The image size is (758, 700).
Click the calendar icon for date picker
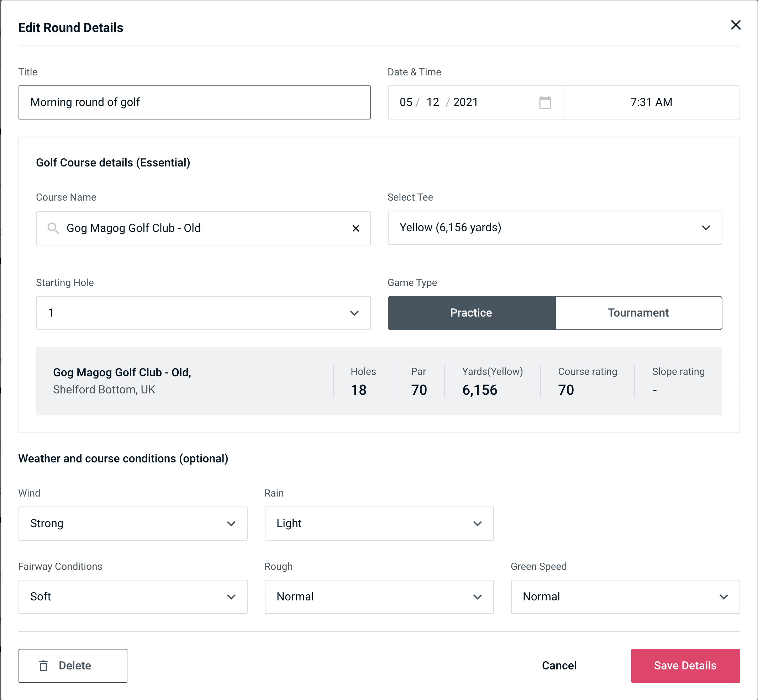click(546, 102)
